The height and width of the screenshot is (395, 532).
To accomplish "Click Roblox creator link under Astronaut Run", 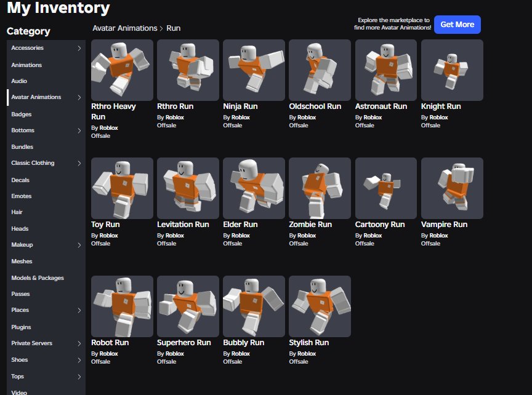I will coord(373,118).
